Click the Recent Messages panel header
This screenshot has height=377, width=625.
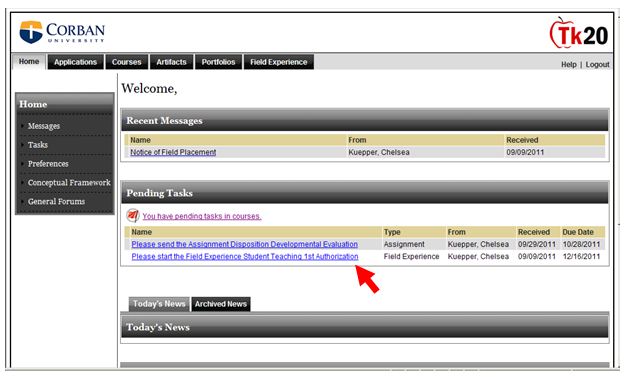[365, 120]
